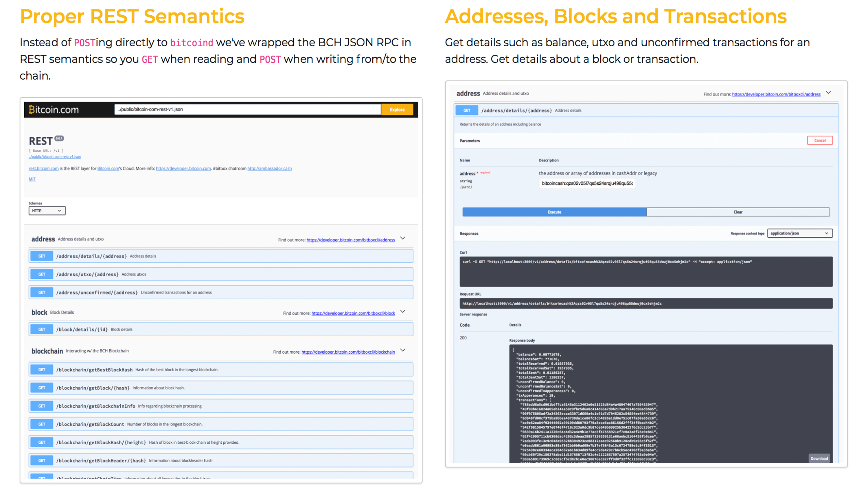This screenshot has width=868, height=492.
Task: Expand GET /blockchain/getBlockCount endpoint
Action: [221, 424]
